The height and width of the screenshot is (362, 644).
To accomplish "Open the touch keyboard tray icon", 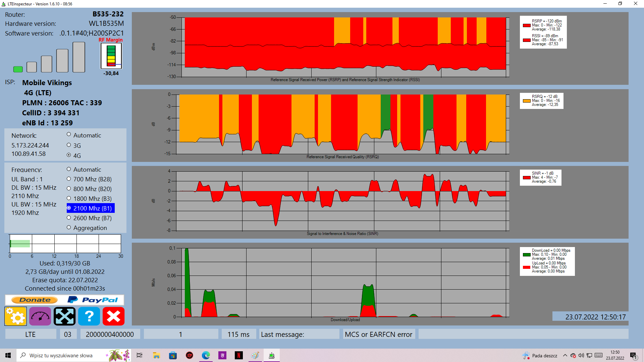I will pyautogui.click(x=599, y=355).
